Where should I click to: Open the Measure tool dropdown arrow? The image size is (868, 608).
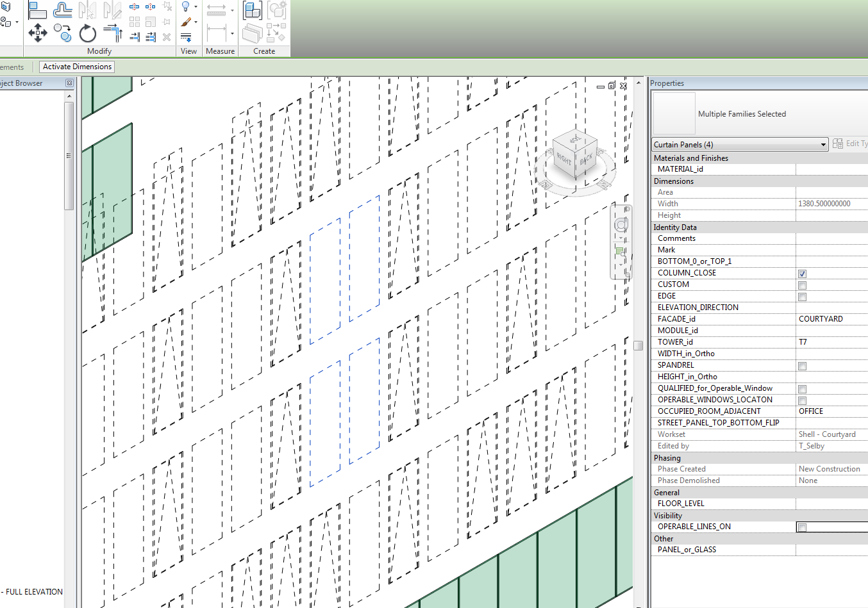pyautogui.click(x=233, y=10)
